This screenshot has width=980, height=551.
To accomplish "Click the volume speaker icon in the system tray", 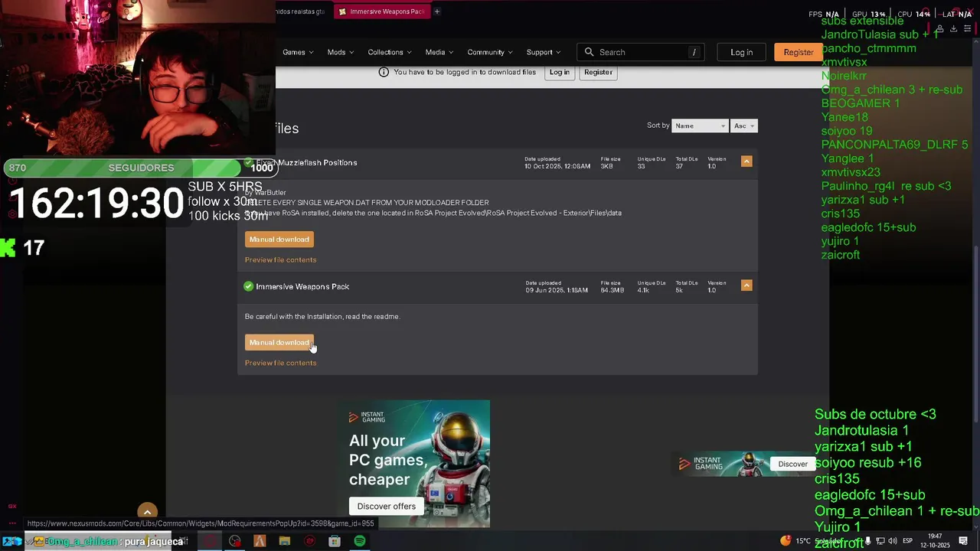I will (x=893, y=541).
